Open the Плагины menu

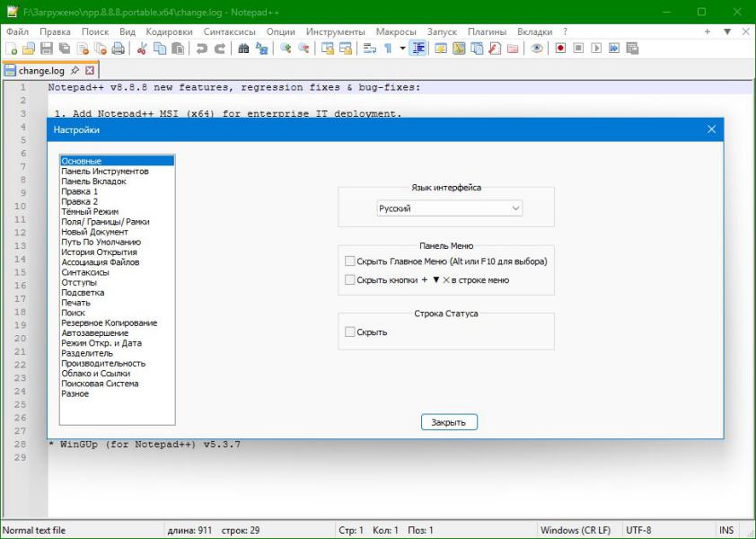(486, 31)
